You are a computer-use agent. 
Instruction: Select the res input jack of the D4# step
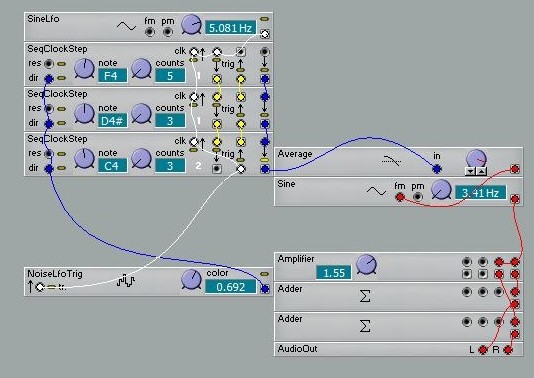tap(49, 109)
